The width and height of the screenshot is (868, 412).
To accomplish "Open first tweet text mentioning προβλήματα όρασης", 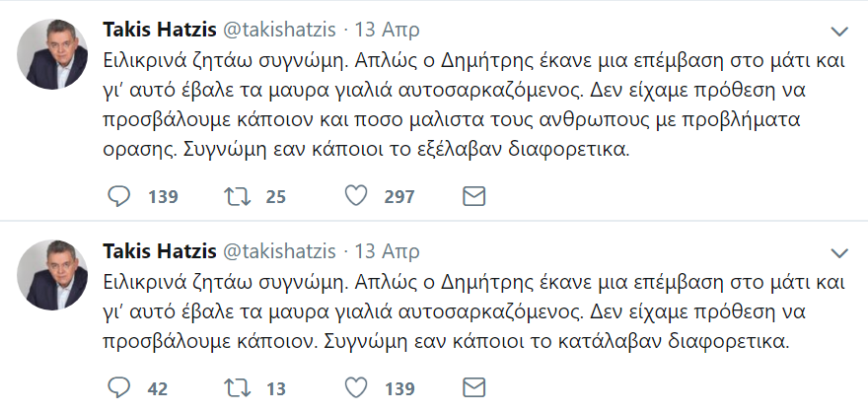I will 473,108.
